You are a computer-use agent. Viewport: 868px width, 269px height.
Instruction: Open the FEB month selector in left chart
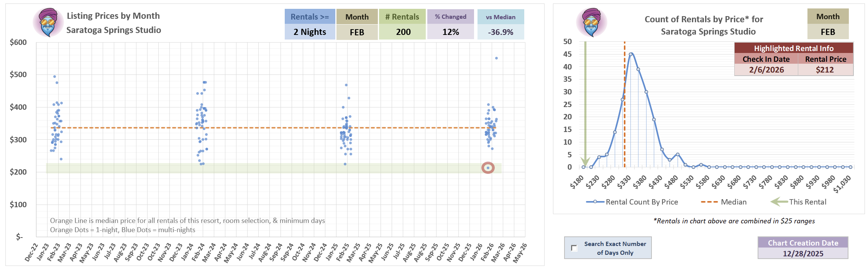click(357, 32)
